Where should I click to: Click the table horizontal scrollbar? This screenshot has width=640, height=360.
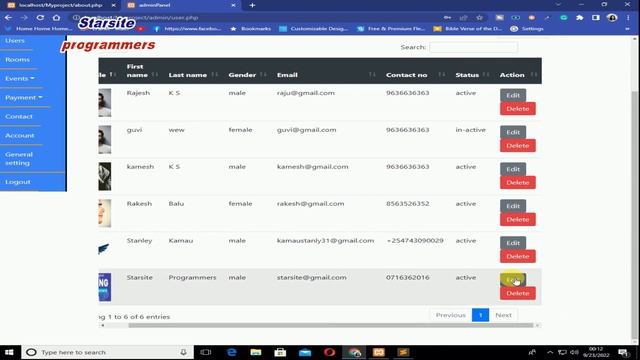tap(331, 325)
